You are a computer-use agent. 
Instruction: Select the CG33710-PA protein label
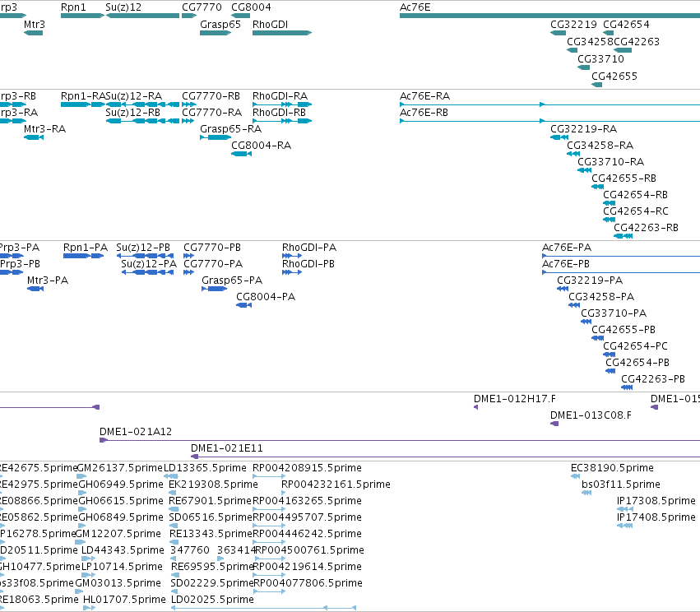(x=614, y=313)
